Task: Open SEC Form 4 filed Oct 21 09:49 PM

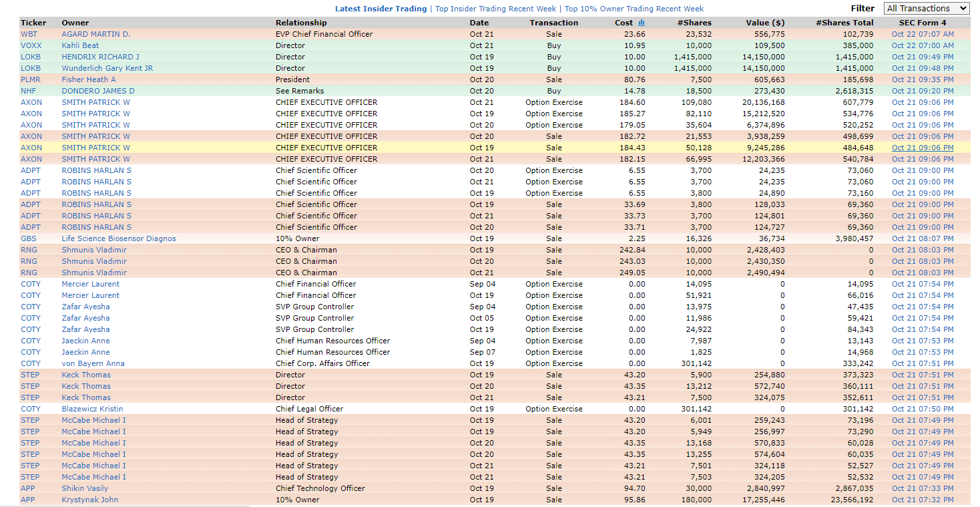Action: [x=923, y=57]
